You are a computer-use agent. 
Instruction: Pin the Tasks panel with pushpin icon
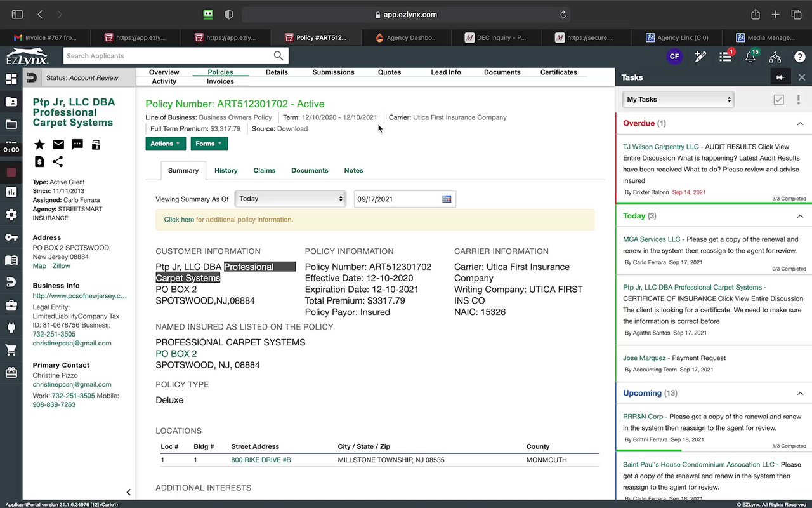(780, 77)
